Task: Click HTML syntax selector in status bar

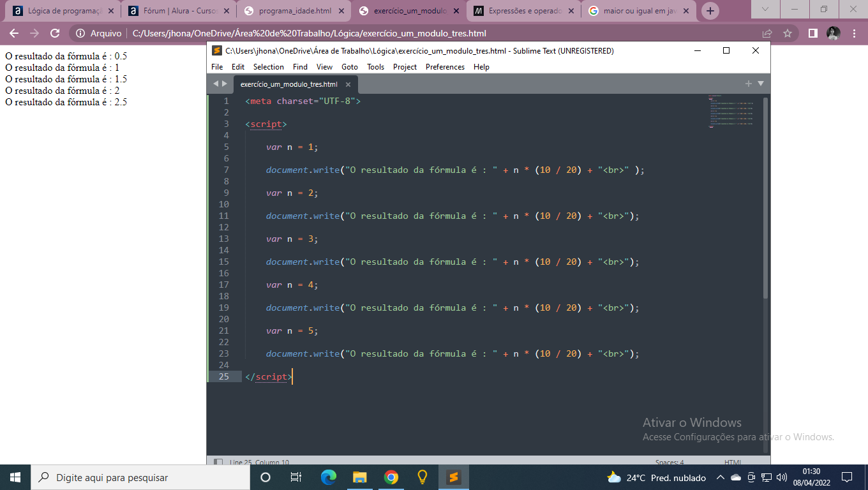Action: [733, 462]
